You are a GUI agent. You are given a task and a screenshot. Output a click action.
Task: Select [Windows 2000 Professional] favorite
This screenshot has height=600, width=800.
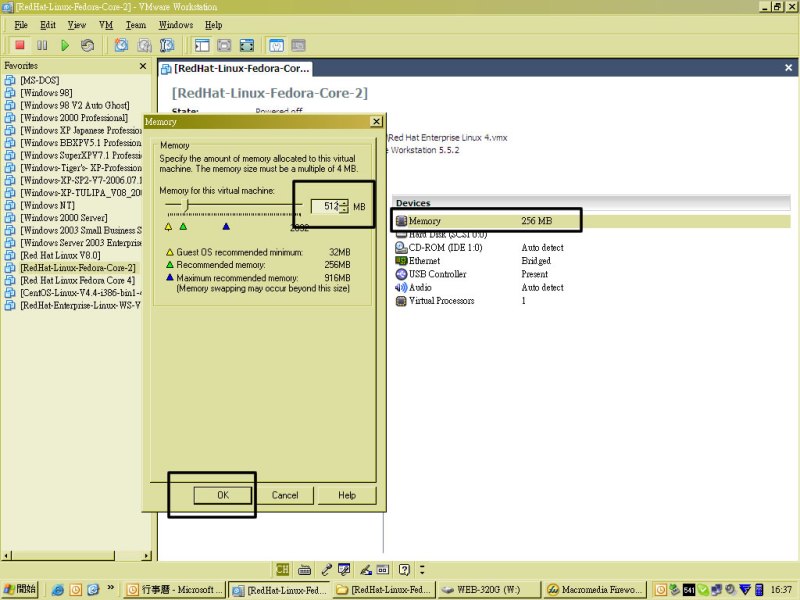pos(74,118)
